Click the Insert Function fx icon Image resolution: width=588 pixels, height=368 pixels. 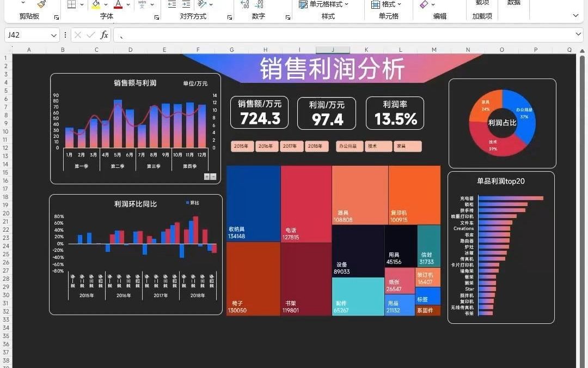click(103, 34)
